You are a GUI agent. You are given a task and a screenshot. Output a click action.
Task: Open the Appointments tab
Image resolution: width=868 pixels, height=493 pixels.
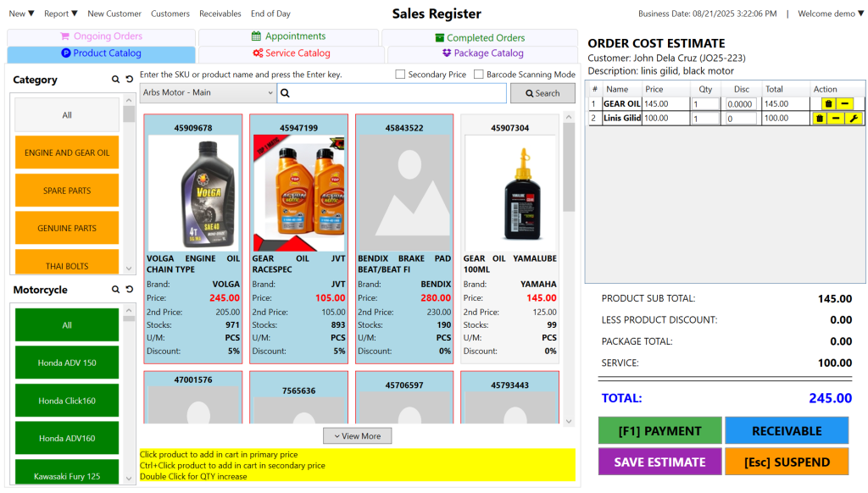(288, 36)
